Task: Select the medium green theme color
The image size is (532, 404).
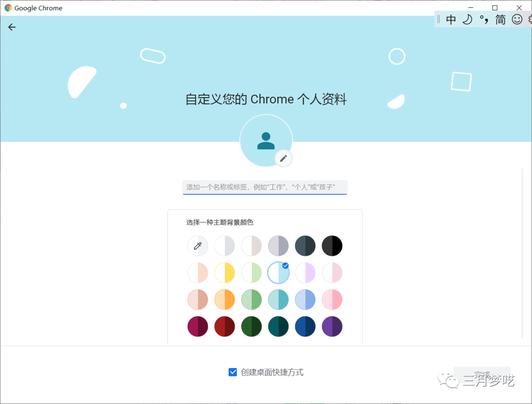Action: point(251,300)
